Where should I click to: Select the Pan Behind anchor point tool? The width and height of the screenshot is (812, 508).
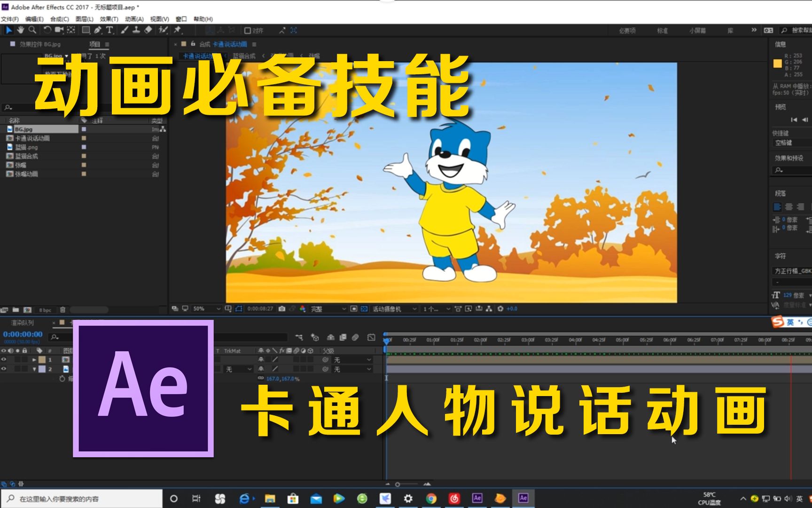71,30
